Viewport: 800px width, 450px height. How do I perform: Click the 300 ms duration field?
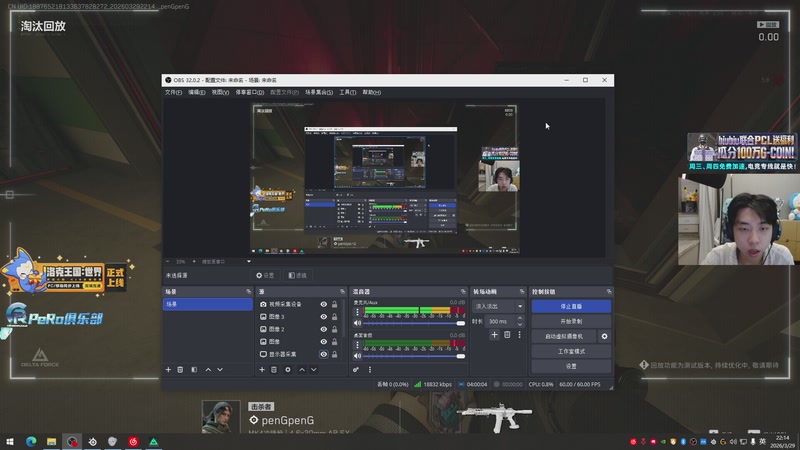500,321
